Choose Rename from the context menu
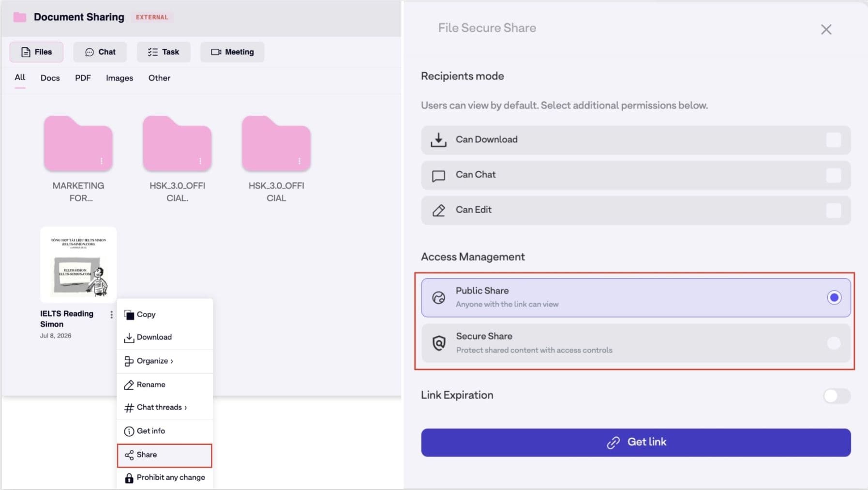This screenshot has width=868, height=490. pos(165,384)
